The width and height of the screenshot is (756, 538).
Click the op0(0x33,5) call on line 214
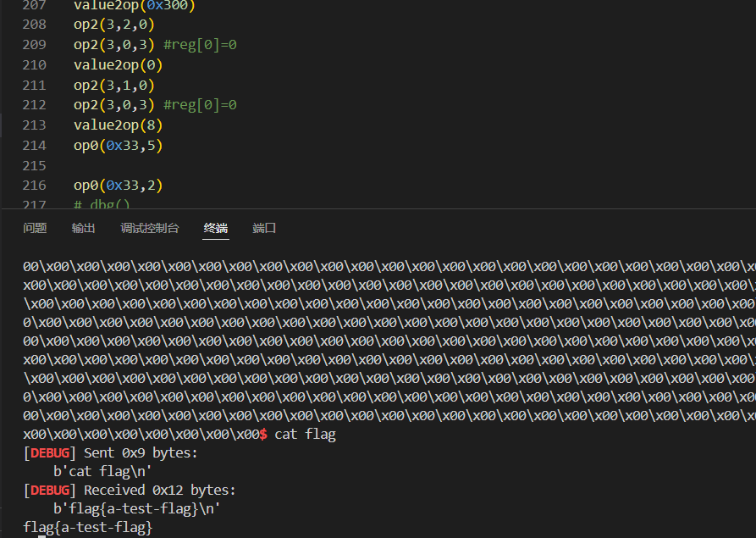click(x=118, y=145)
